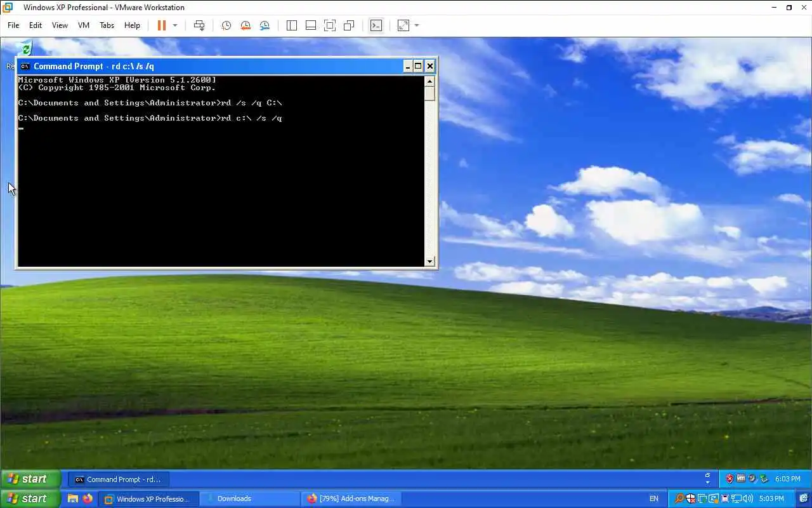This screenshot has height=508, width=812.
Task: Click the '(C) Copyright 1985-2001 Microsoft Corp.' line
Action: click(117, 88)
